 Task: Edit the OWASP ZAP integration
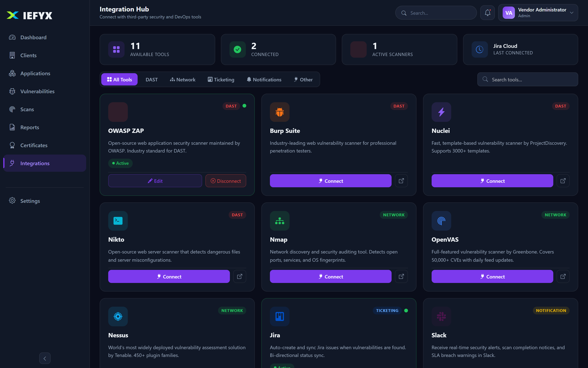(155, 181)
